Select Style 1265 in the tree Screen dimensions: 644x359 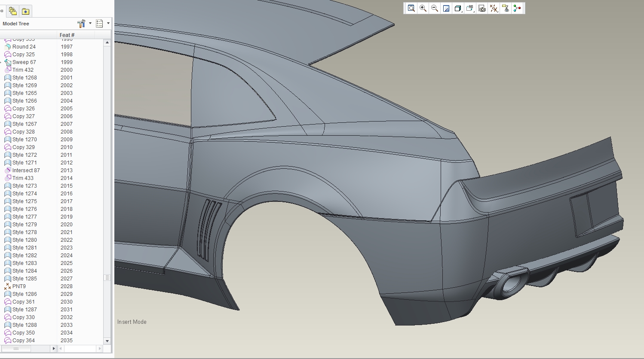click(x=25, y=93)
